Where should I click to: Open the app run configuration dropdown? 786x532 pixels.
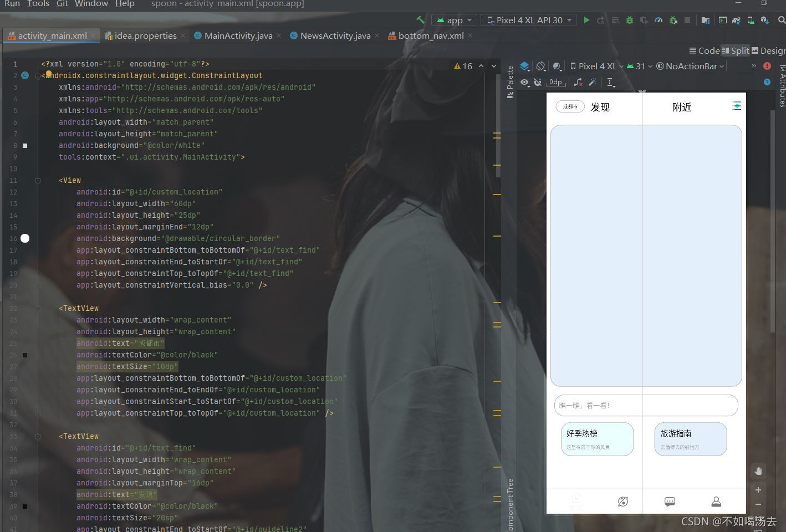tap(454, 20)
